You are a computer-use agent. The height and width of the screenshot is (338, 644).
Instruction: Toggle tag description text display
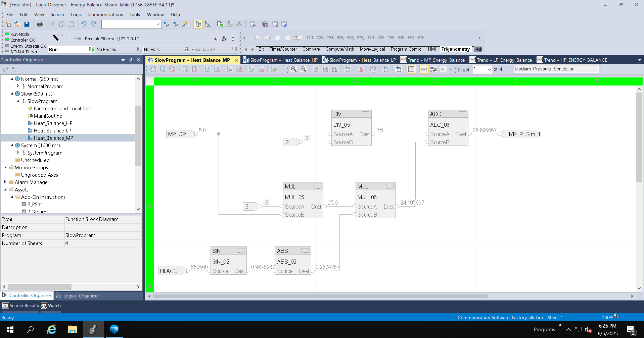(x=424, y=69)
